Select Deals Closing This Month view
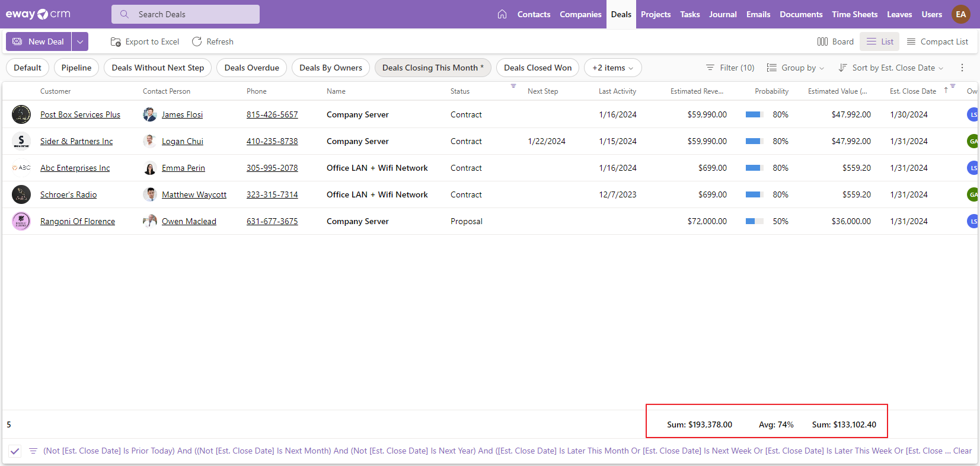Screen dimensions: 980x466 pyautogui.click(x=433, y=68)
